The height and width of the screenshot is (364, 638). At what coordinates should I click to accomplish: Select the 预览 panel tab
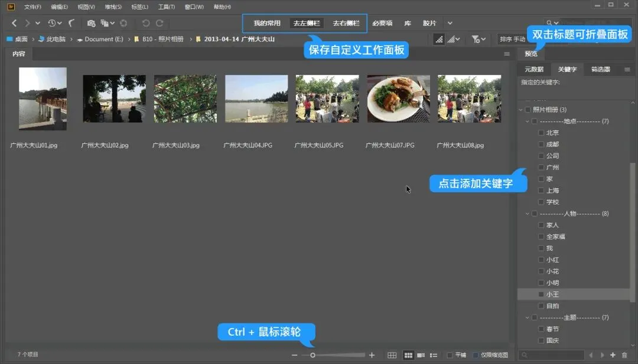pos(531,54)
